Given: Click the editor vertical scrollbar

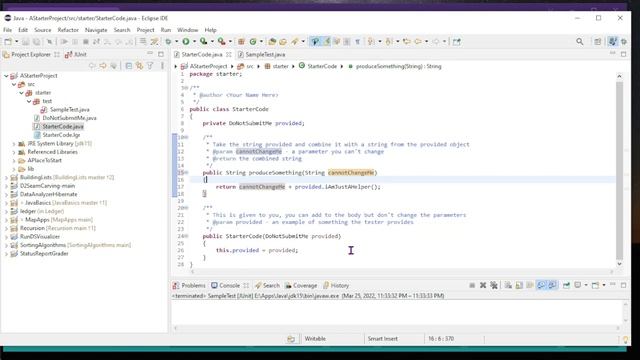Looking at the screenshot, I should point(619,171).
